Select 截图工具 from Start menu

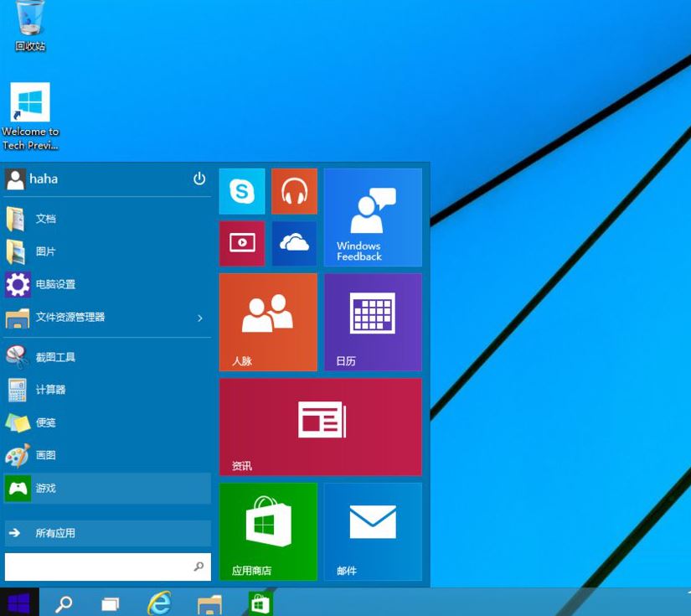tap(55, 357)
